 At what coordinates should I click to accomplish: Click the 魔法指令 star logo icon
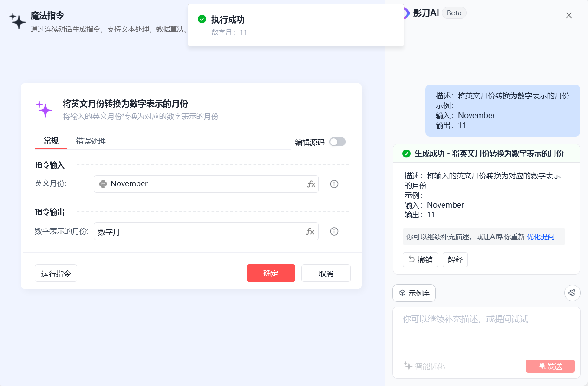click(x=18, y=21)
